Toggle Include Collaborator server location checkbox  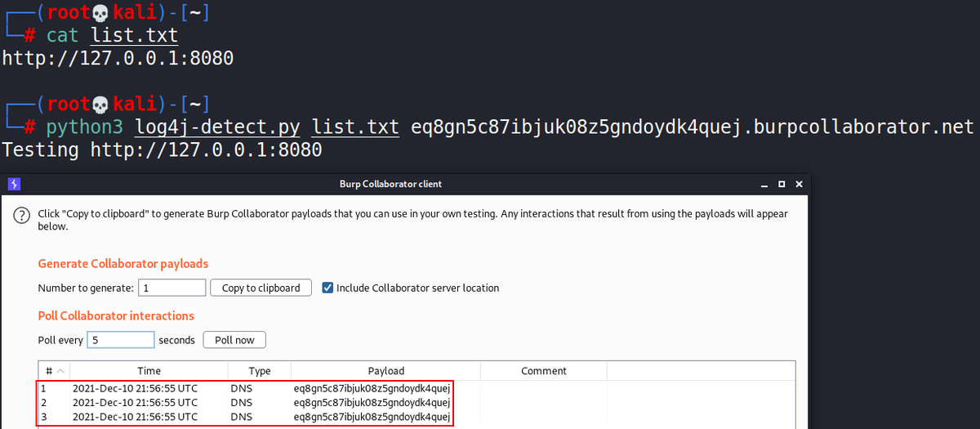327,288
